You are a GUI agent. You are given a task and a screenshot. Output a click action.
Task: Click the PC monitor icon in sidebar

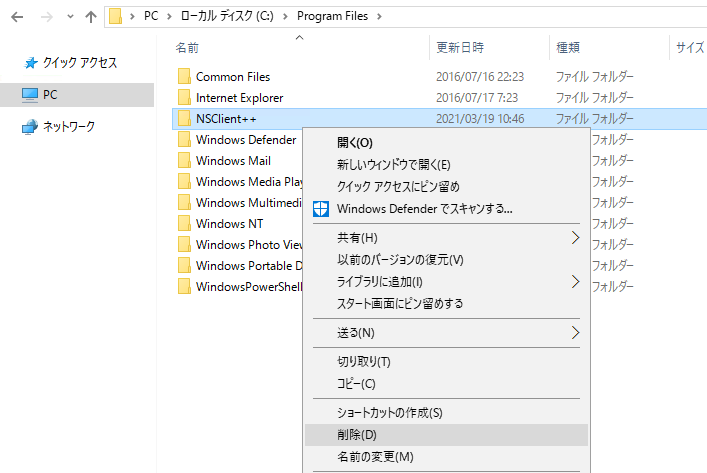pyautogui.click(x=30, y=94)
